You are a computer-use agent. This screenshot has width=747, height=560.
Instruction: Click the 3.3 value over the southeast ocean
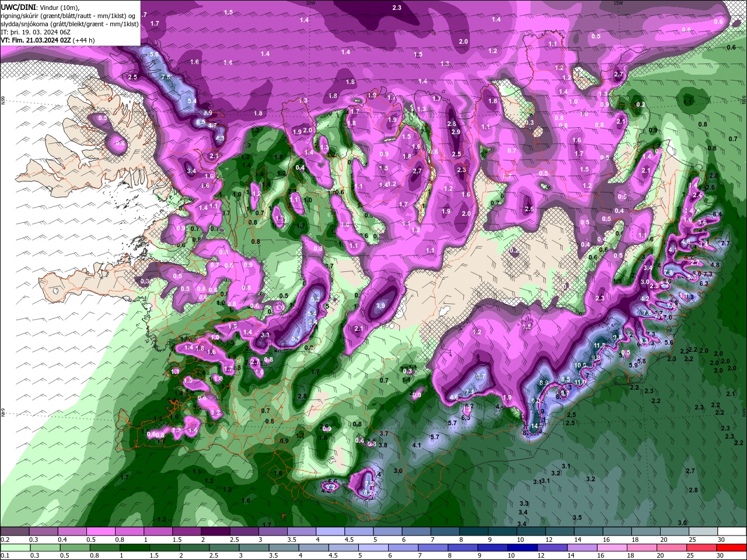tap(524, 503)
